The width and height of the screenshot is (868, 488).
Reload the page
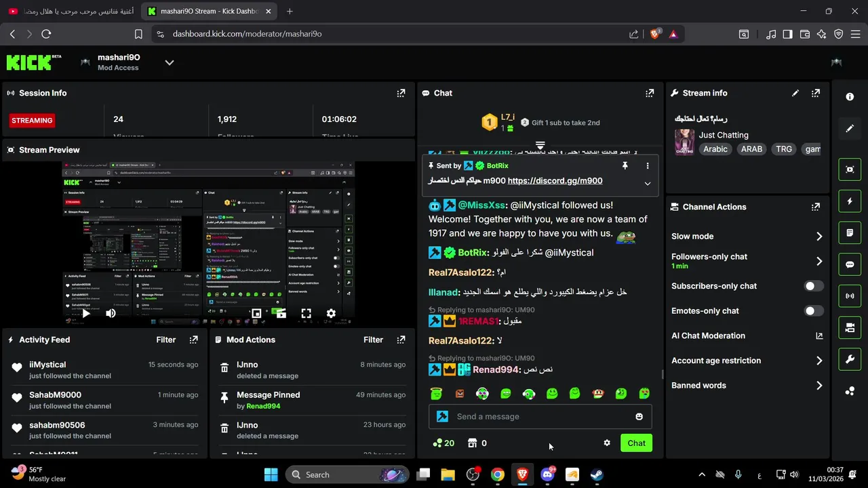46,34
